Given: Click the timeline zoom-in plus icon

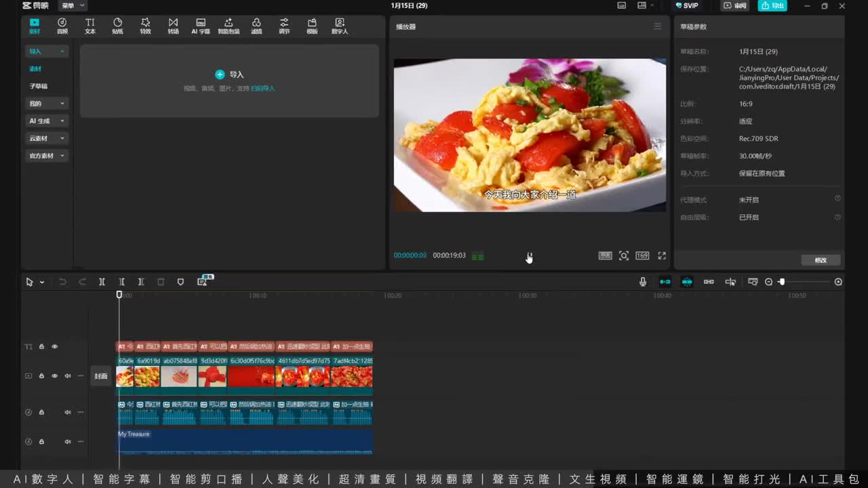Looking at the screenshot, I should coord(838,282).
